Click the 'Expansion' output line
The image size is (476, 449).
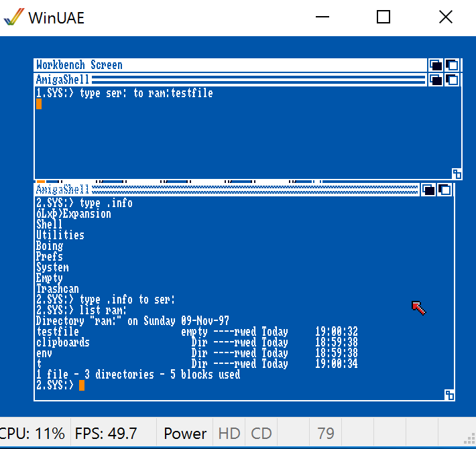(x=74, y=214)
